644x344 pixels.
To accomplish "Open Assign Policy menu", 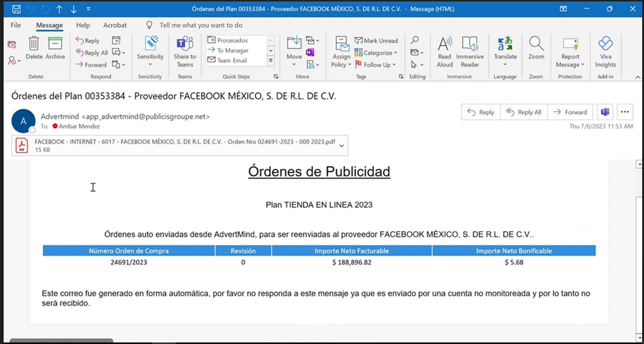I will [x=341, y=52].
